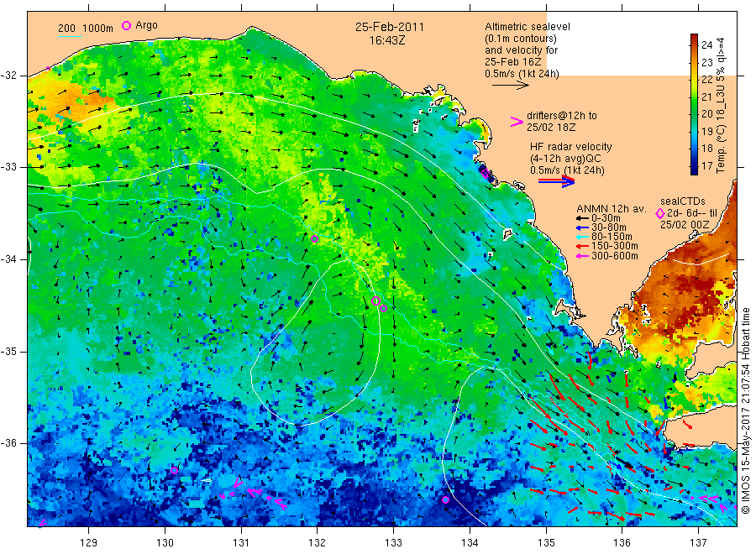The width and height of the screenshot is (756, 554).
Task: Click the 'drifters@12h to' label
Action: (x=562, y=116)
